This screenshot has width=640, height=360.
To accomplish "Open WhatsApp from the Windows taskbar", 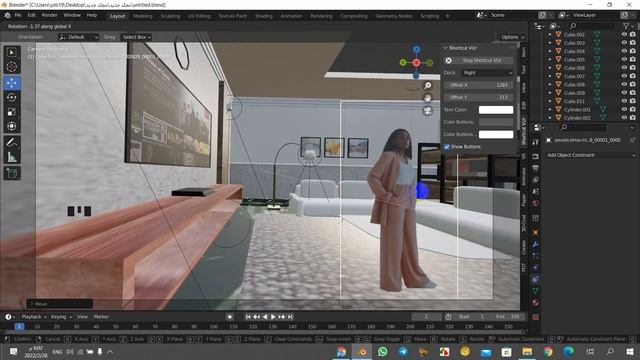I will coord(382,351).
